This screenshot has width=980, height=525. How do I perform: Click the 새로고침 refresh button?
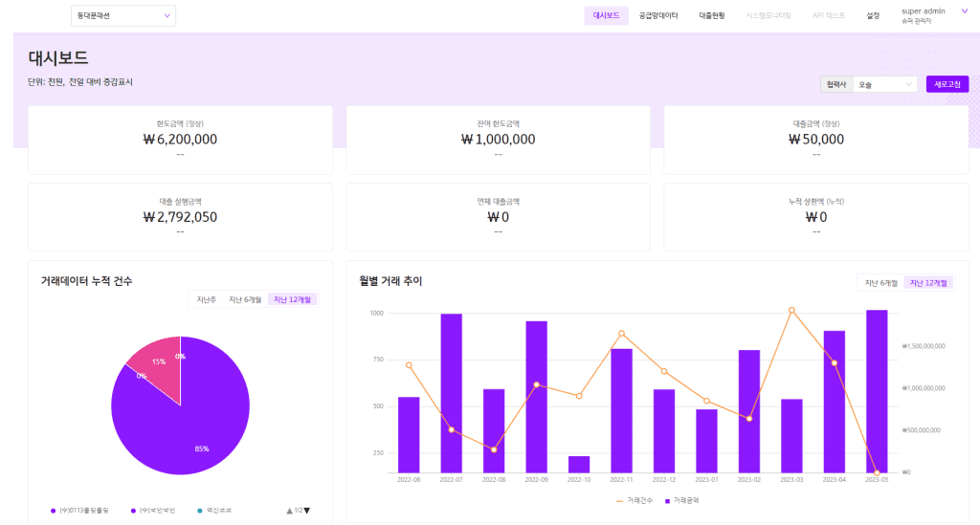(x=947, y=84)
